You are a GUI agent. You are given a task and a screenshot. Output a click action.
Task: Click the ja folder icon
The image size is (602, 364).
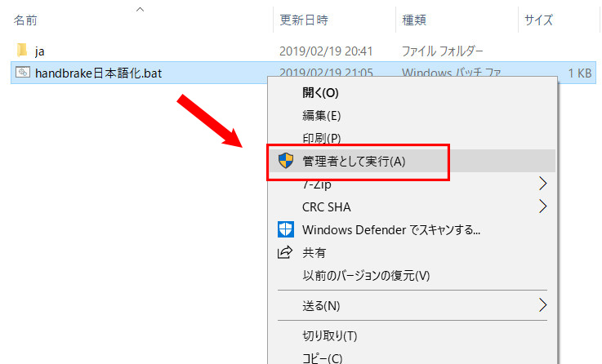pos(22,50)
